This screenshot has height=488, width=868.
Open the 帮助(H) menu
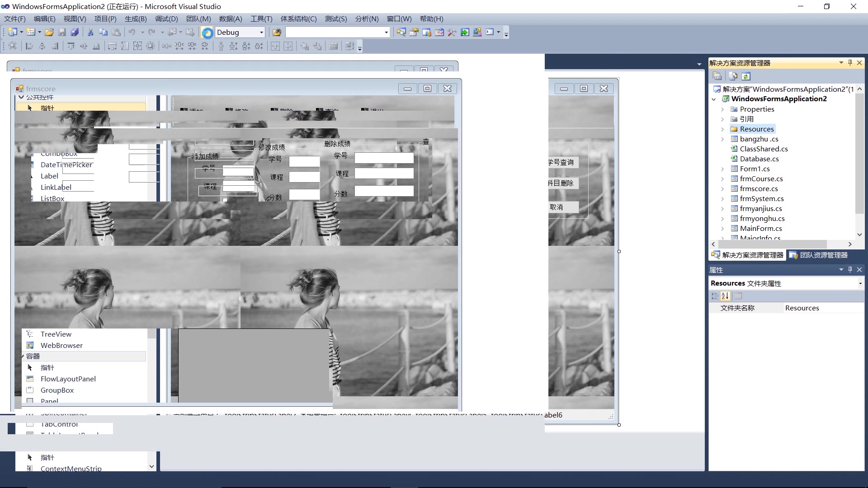click(431, 19)
